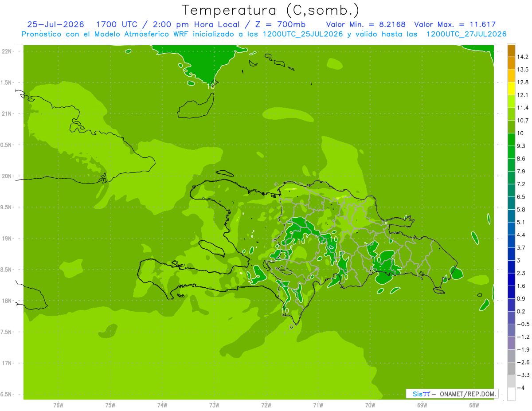Screen dimensions: 532x411
Task: Pick gray swatch between -3.3 and -2.6
Action: [511, 368]
